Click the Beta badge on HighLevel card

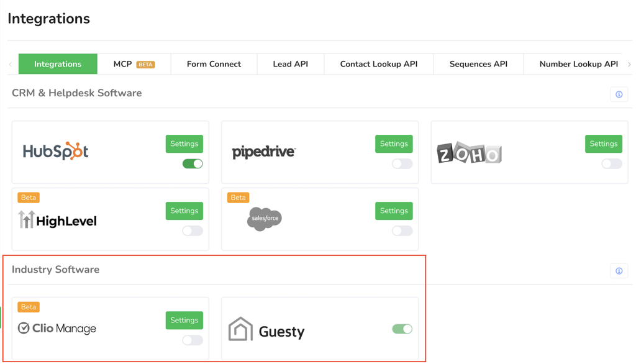(x=29, y=198)
